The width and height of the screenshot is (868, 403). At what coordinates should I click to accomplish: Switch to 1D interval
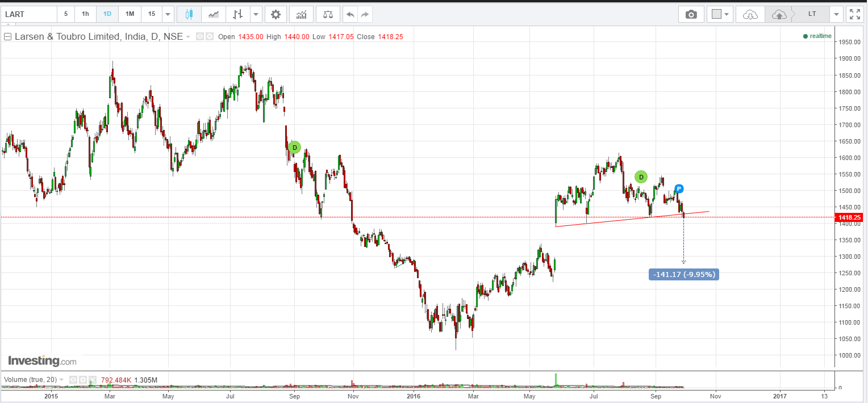(x=107, y=14)
